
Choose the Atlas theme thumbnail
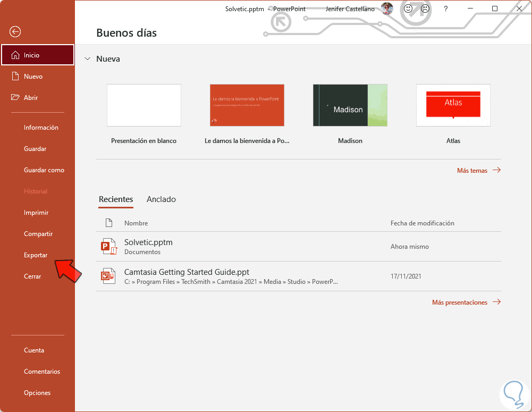[x=453, y=105]
